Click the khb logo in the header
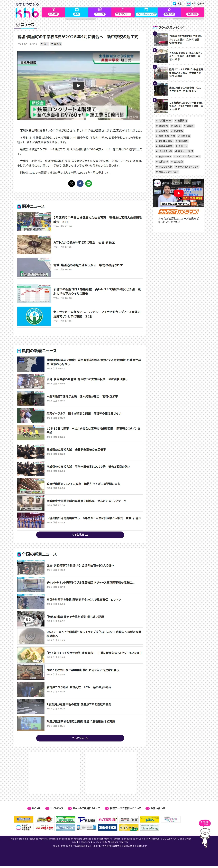The height and width of the screenshot is (868, 218). pyautogui.click(x=27, y=13)
